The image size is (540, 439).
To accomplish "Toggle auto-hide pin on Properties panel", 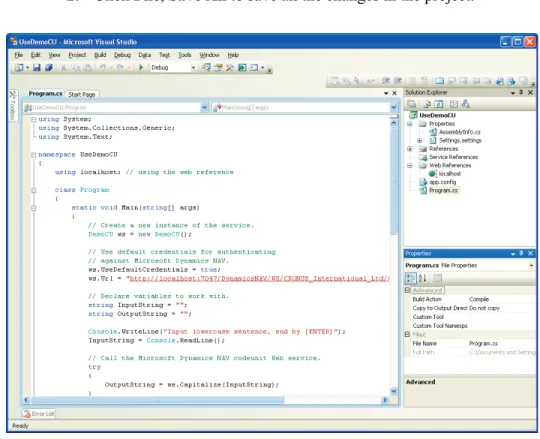I will 521,253.
